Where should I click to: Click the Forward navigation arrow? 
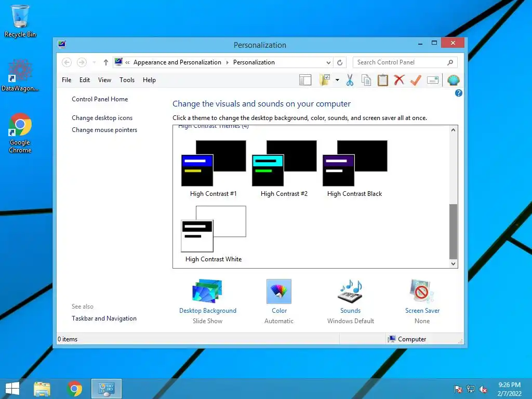pyautogui.click(x=82, y=62)
